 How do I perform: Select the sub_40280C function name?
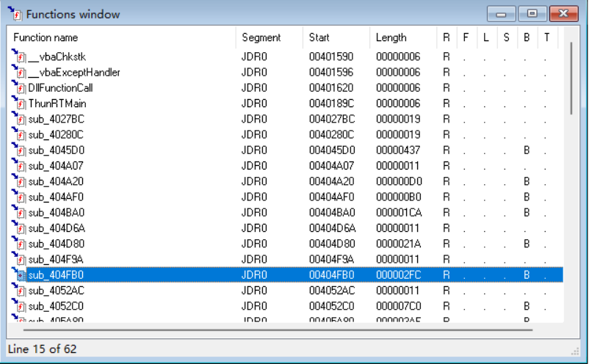(56, 134)
